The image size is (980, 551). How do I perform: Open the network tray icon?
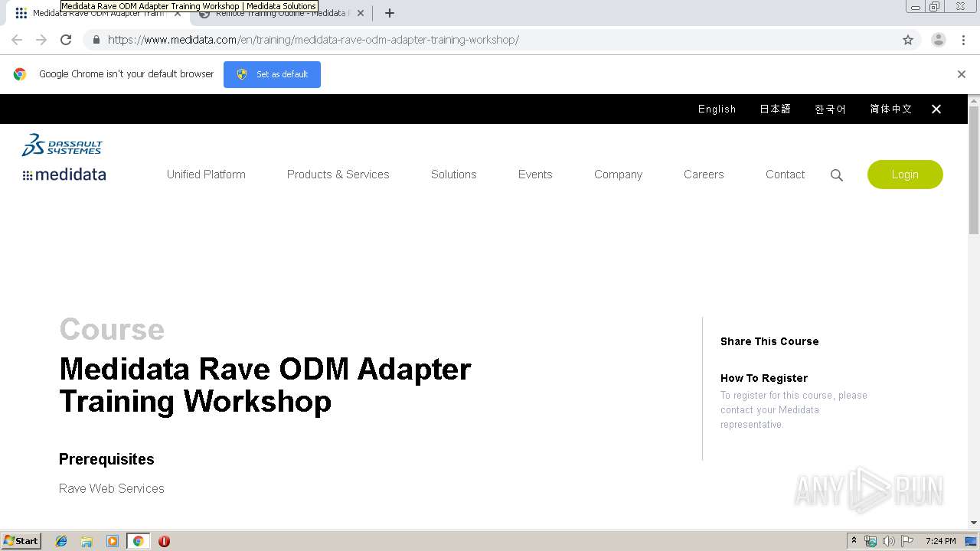point(871,541)
